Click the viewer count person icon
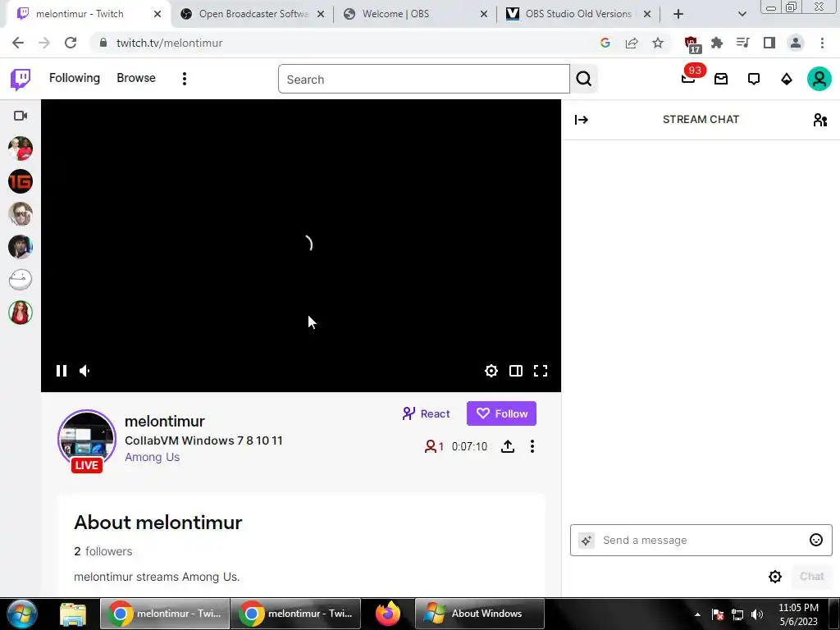 (x=430, y=446)
